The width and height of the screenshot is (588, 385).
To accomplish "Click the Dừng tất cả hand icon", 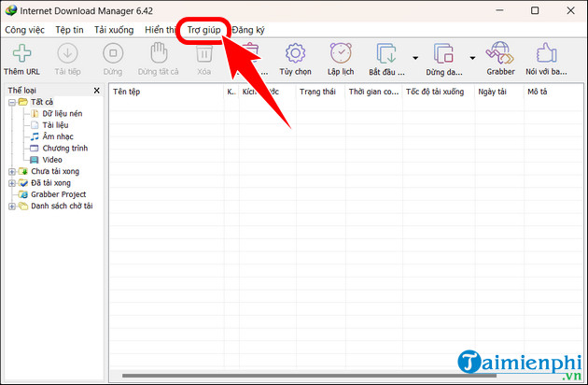I will pos(159,52).
